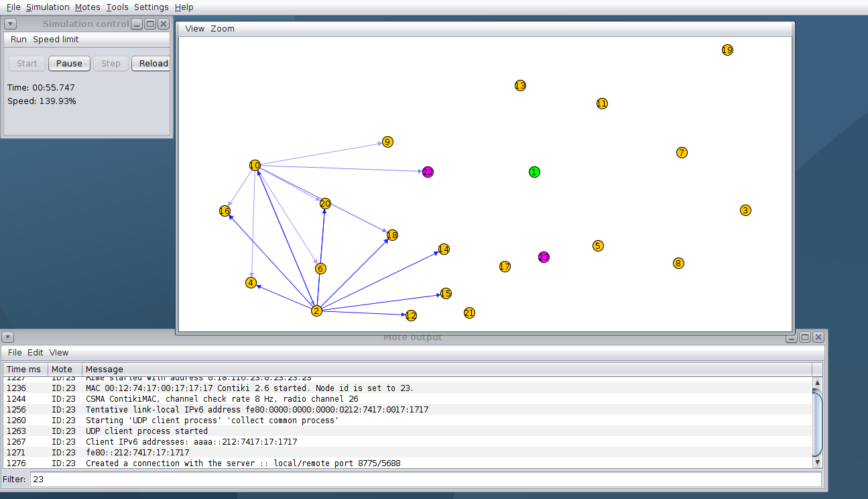Select mote 10 in the network view
This screenshot has height=499, width=868.
pos(255,166)
